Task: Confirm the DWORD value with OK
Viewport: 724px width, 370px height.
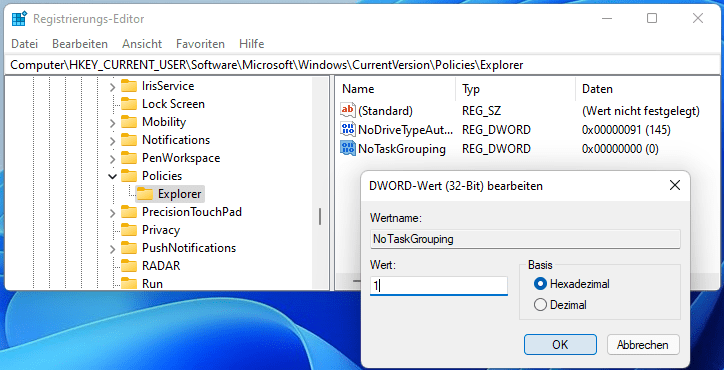Action: point(560,345)
